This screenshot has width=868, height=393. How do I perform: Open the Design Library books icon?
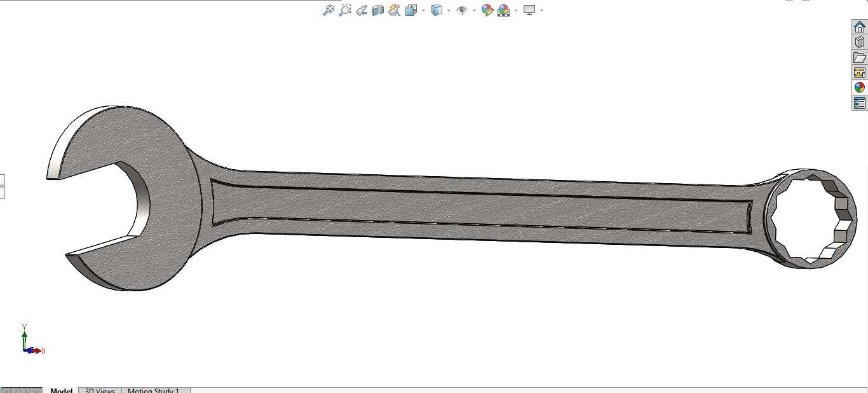[x=860, y=42]
